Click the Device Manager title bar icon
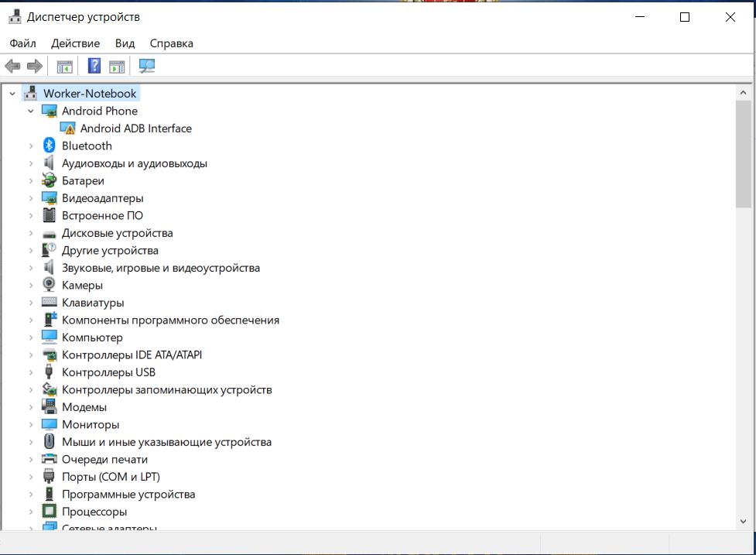Image resolution: width=756 pixels, height=555 pixels. [15, 16]
